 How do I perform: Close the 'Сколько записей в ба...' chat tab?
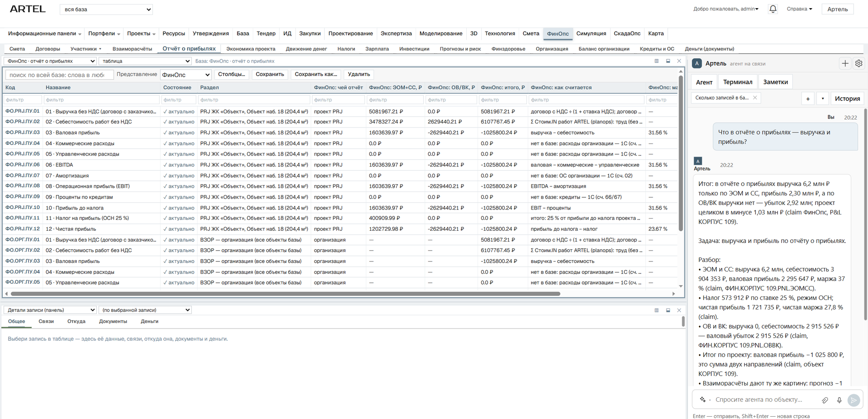point(755,98)
